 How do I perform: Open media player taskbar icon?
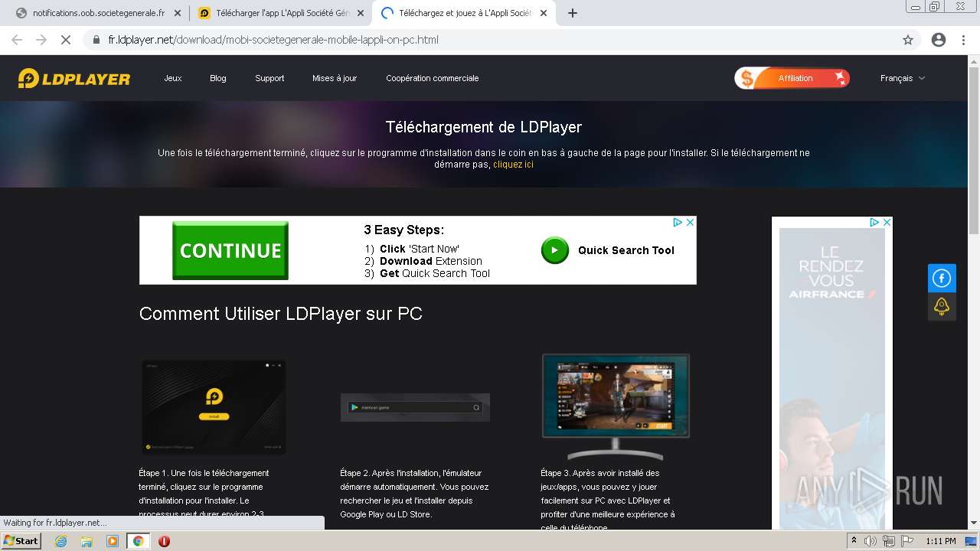pos(113,541)
